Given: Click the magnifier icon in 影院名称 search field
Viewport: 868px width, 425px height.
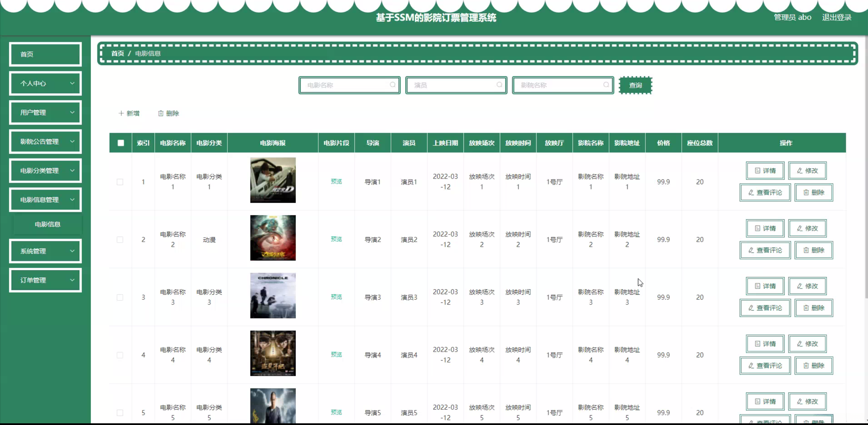Looking at the screenshot, I should coord(606,85).
